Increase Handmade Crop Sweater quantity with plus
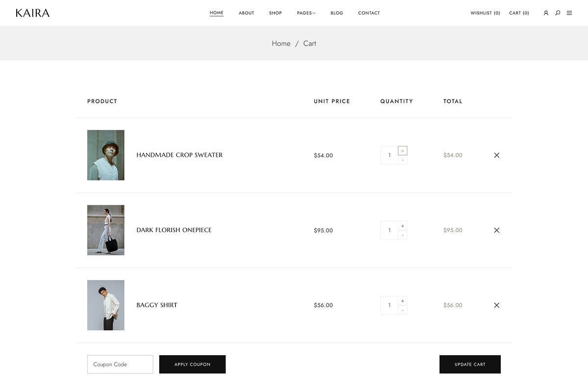 tap(402, 150)
